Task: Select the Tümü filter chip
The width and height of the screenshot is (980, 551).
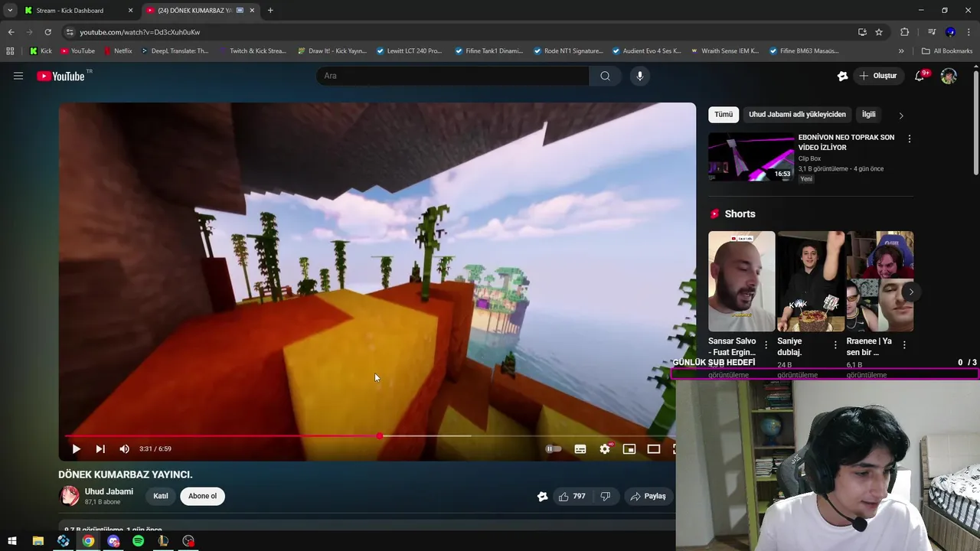Action: point(724,115)
